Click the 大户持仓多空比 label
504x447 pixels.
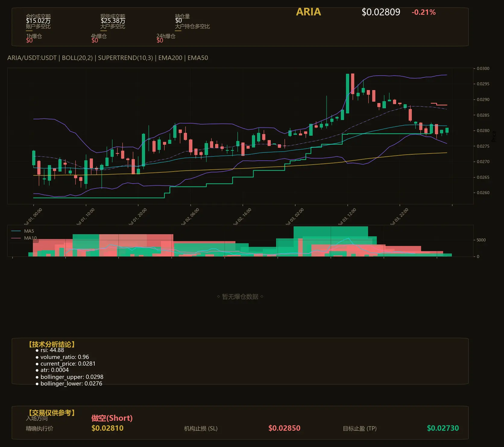[x=192, y=26]
